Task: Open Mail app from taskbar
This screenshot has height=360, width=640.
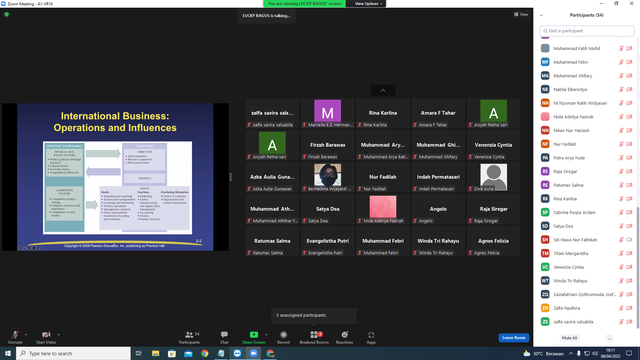Action: click(188, 353)
